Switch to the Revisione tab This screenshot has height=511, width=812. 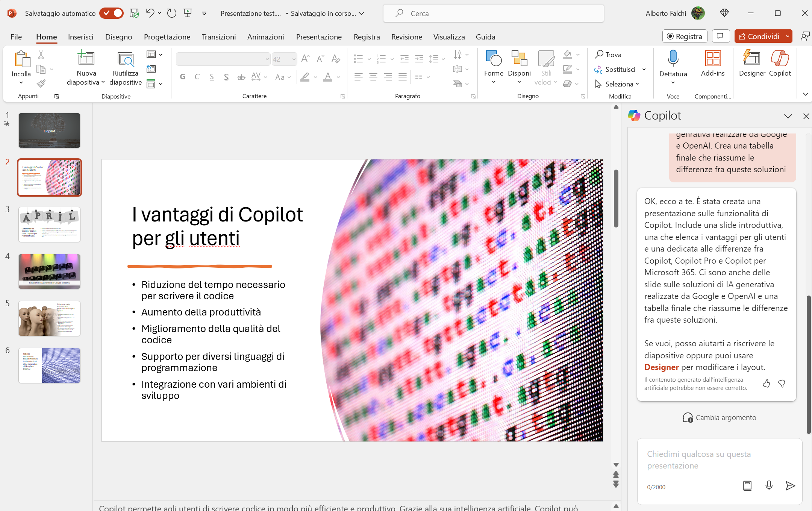click(x=406, y=37)
